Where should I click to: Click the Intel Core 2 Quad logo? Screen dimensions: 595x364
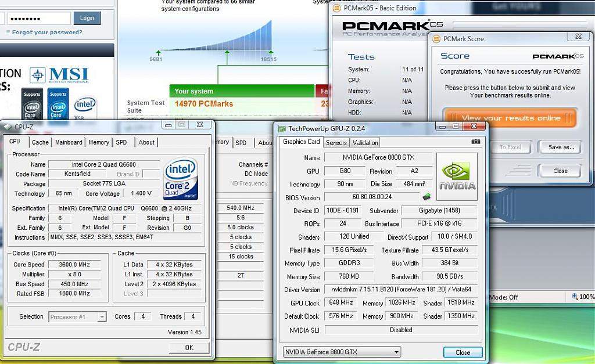coord(181,178)
